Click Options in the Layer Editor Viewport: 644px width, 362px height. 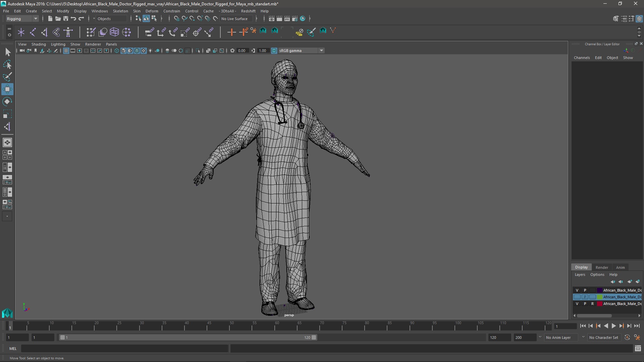point(597,275)
